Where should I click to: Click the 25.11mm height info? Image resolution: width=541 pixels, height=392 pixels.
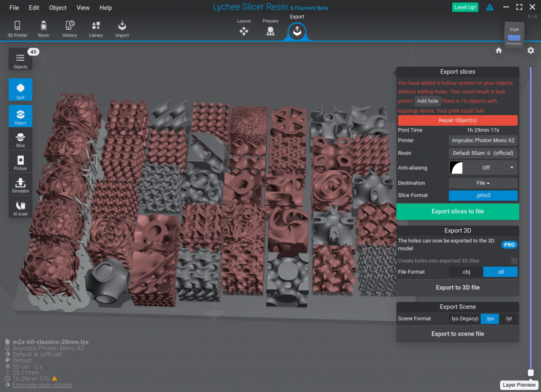coord(25,372)
